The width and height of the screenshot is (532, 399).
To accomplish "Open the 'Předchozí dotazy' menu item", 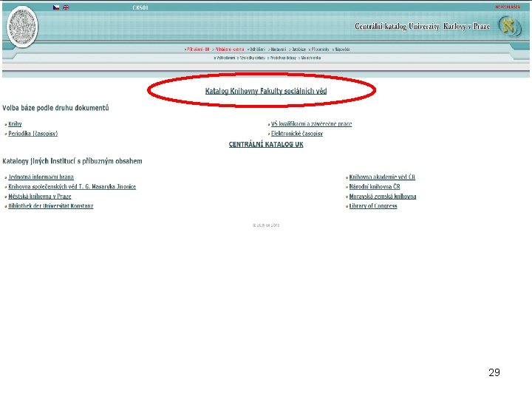I will pyautogui.click(x=283, y=58).
